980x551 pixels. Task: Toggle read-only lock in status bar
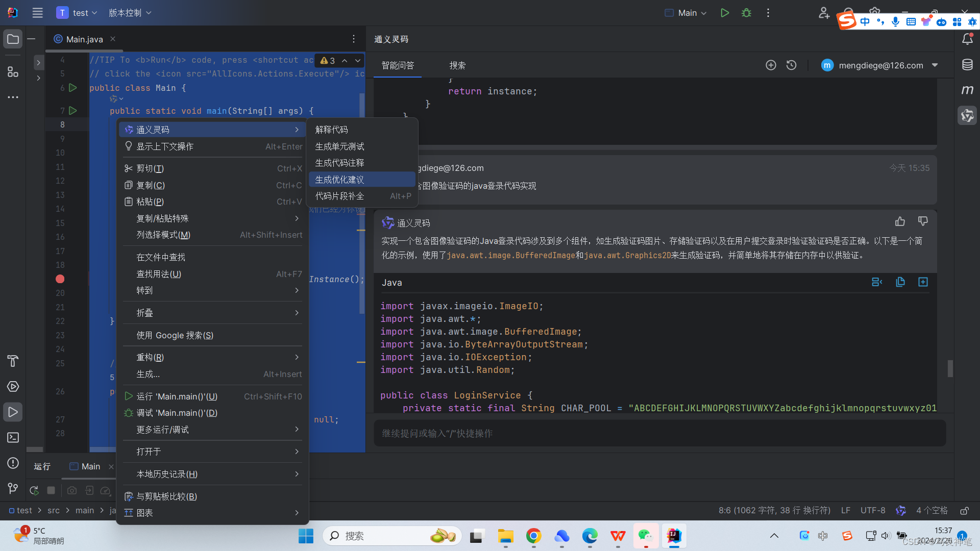point(964,511)
